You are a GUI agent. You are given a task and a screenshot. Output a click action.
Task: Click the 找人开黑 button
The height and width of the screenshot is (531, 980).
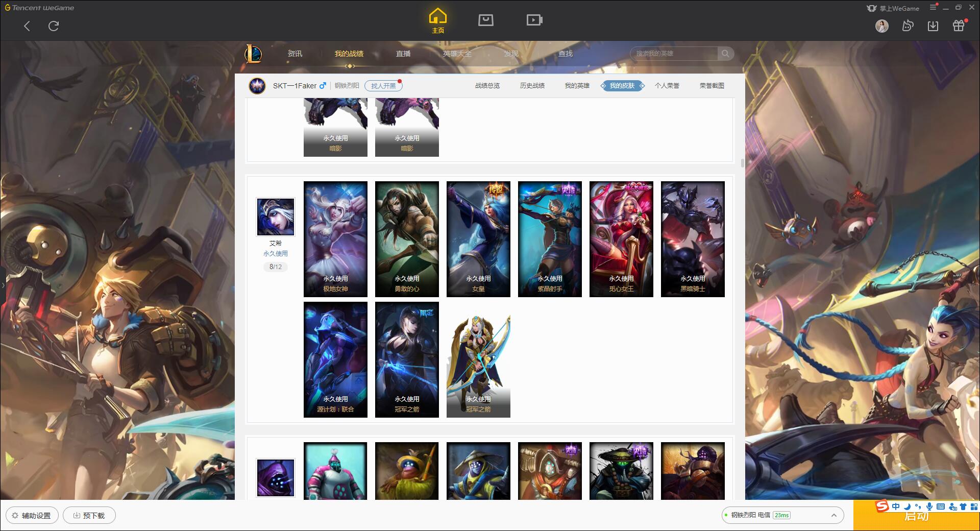click(383, 86)
